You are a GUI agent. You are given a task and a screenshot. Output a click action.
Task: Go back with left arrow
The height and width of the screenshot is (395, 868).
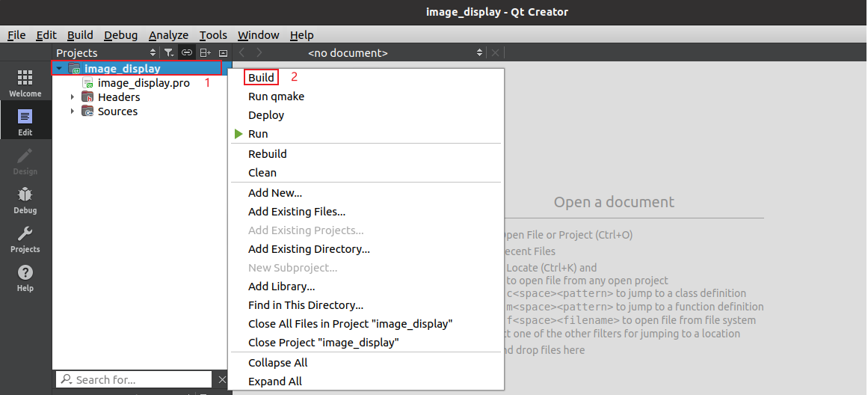tap(241, 52)
